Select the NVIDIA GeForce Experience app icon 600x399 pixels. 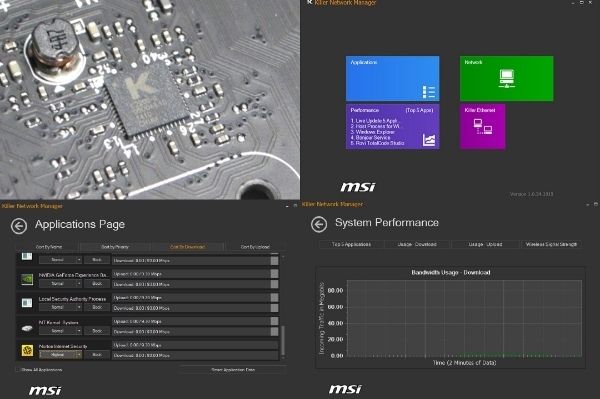click(x=27, y=279)
